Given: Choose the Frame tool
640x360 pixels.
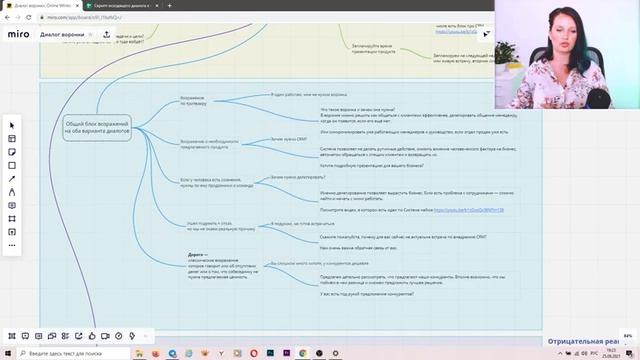Looking at the screenshot, I should point(12,219).
